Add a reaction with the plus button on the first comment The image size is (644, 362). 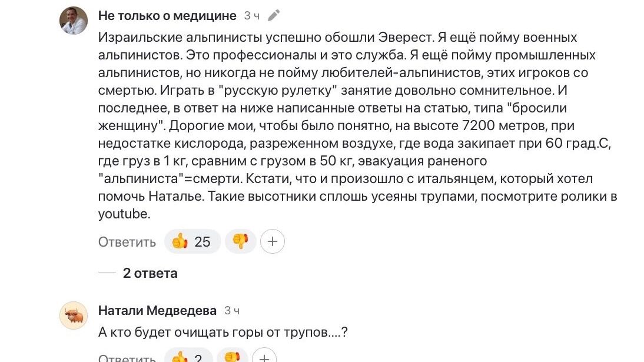pyautogui.click(x=272, y=241)
